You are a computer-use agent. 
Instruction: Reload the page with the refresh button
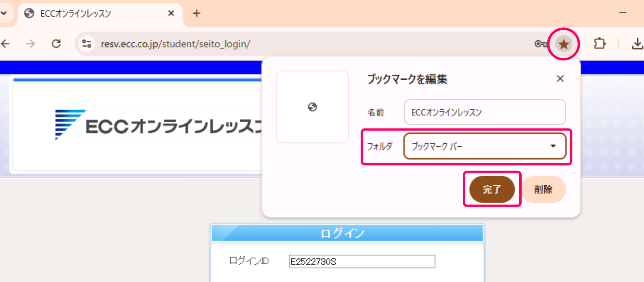click(56, 44)
